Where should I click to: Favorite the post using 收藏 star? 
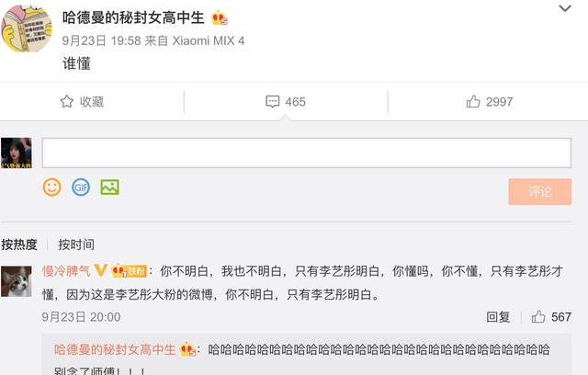[x=82, y=102]
